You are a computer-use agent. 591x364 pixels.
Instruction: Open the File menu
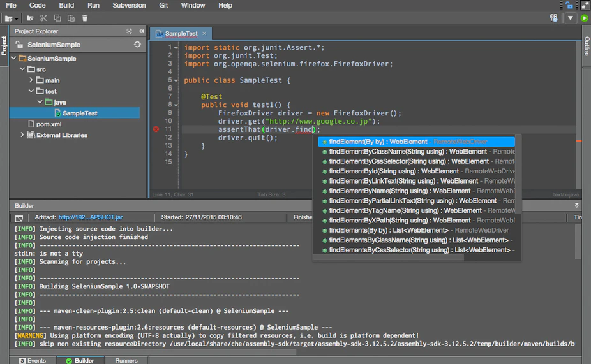click(x=11, y=5)
